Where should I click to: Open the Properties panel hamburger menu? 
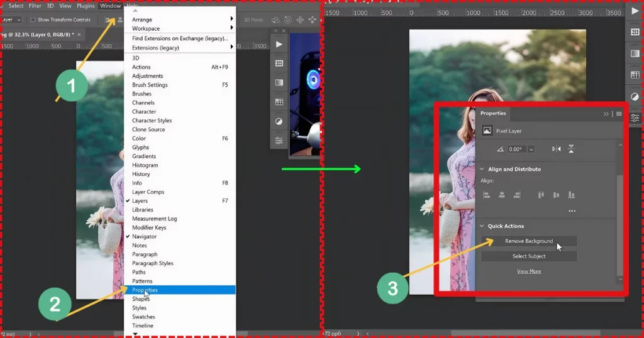pos(619,114)
